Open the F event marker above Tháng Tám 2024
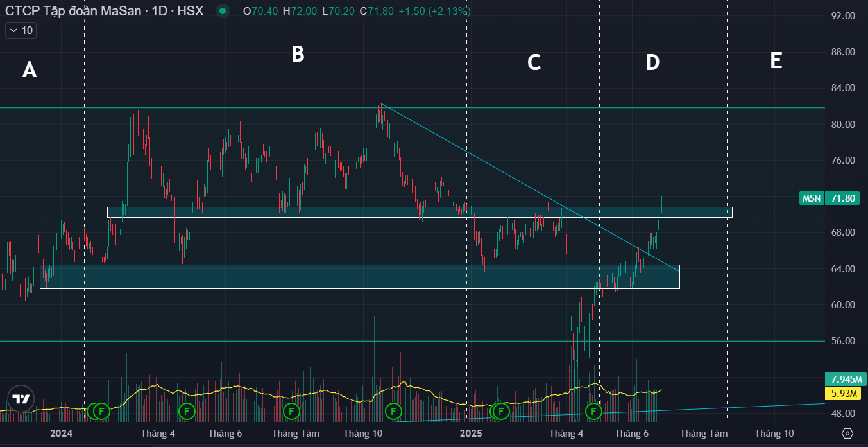Image resolution: width=868 pixels, height=447 pixels. 291,410
